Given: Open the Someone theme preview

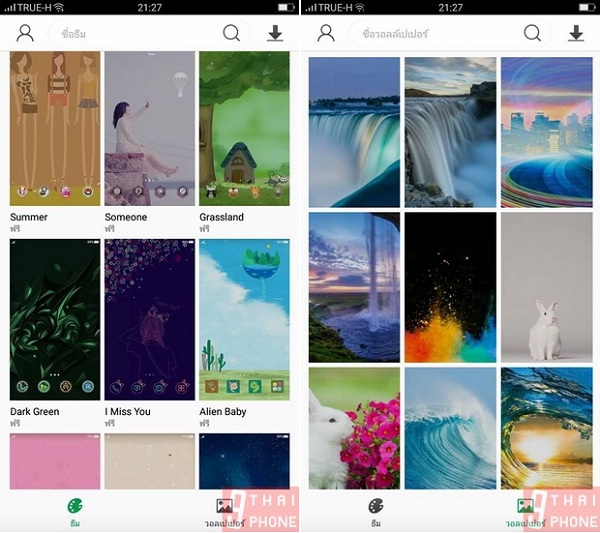Looking at the screenshot, I should coord(150,128).
